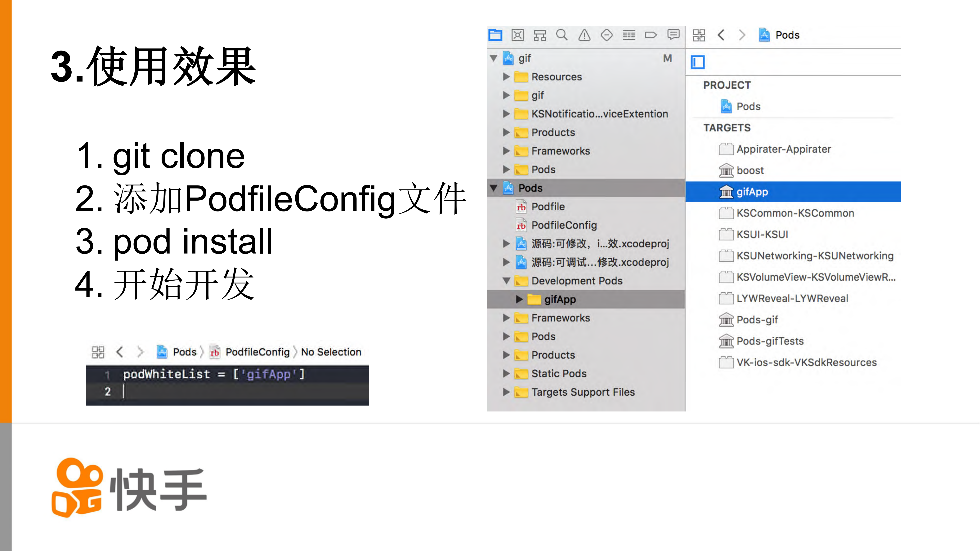This screenshot has height=551, width=980.
Task: Open the Symbol navigator
Action: (540, 35)
